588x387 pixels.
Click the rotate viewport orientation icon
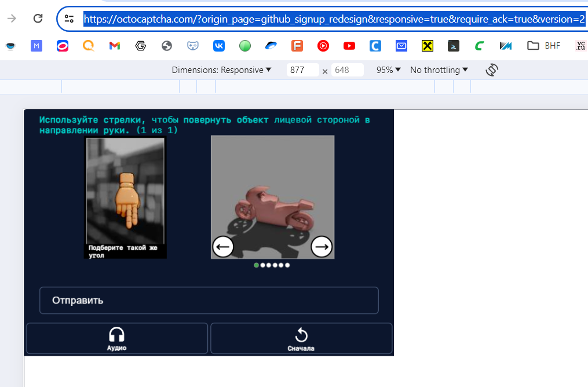click(491, 70)
